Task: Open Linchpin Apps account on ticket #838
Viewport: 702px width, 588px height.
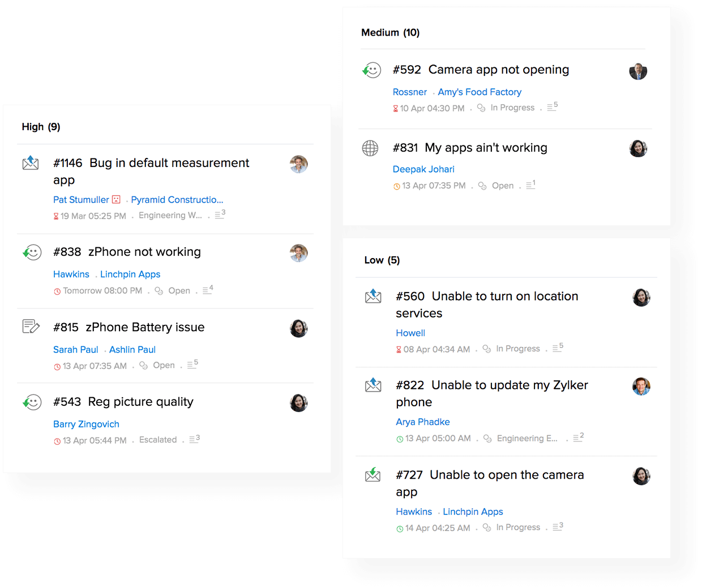Action: coord(130,274)
